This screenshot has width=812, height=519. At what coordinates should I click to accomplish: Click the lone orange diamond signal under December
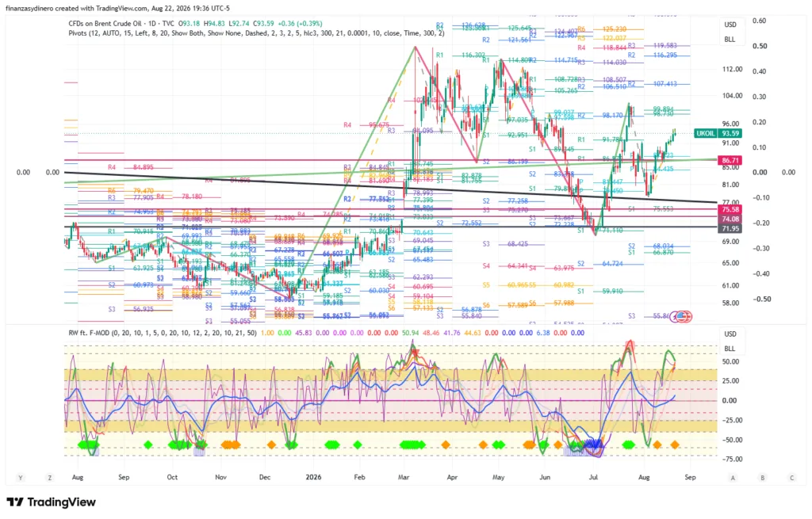[271, 445]
